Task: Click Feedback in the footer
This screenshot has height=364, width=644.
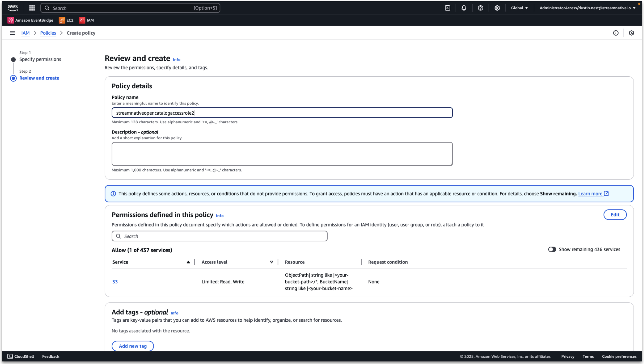Action: pos(50,356)
